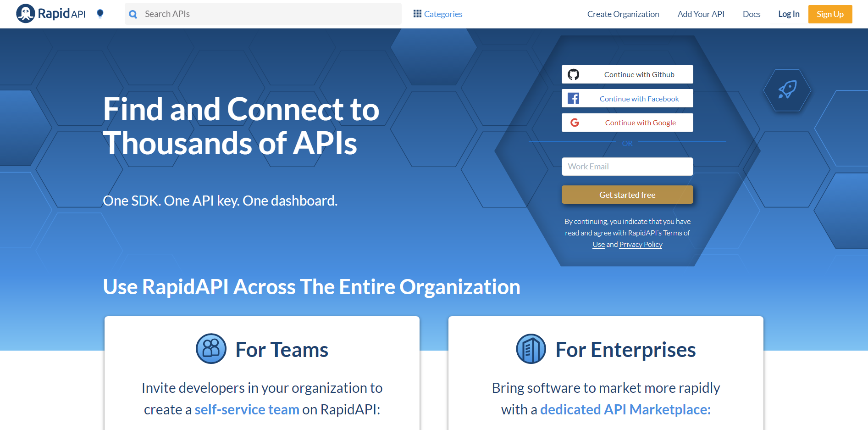Screen dimensions: 868x430
Task: Click the Categories grid icon
Action: [417, 14]
